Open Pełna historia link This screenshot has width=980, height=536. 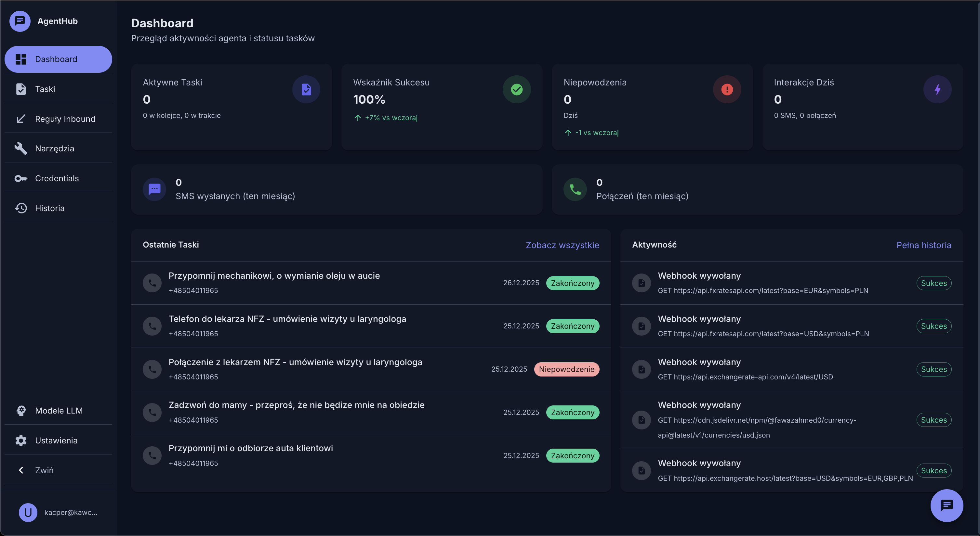[924, 245]
